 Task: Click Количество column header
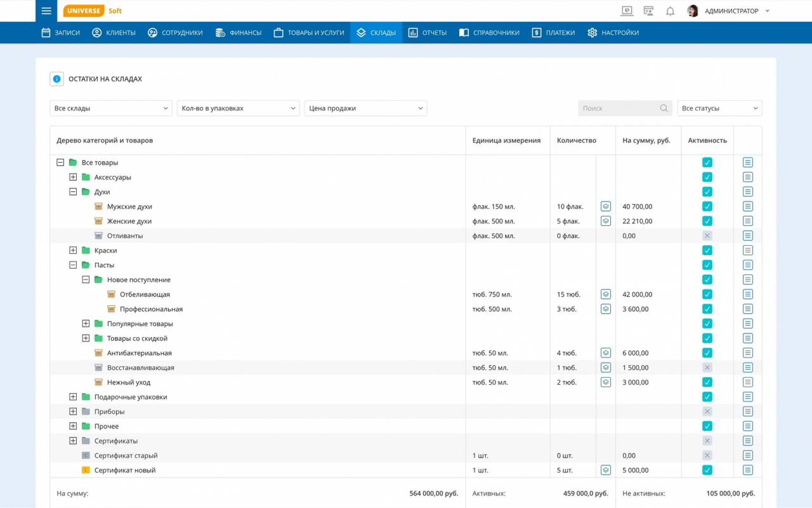[x=577, y=140]
